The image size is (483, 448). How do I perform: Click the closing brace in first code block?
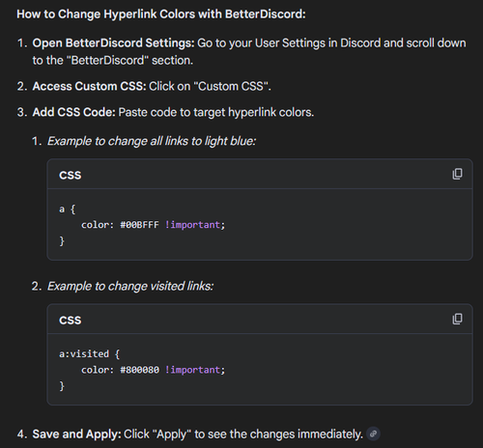pos(62,241)
